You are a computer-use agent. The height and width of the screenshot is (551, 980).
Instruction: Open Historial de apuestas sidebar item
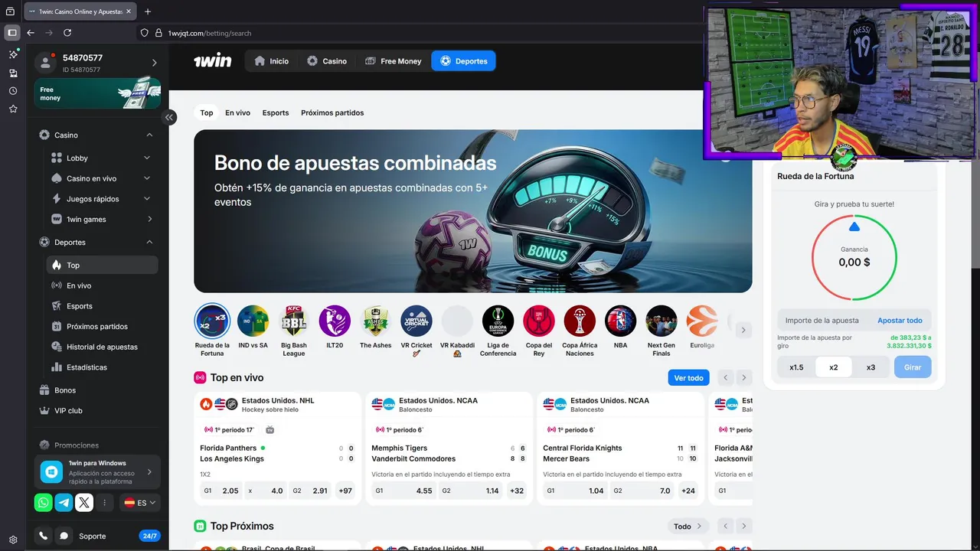point(102,347)
